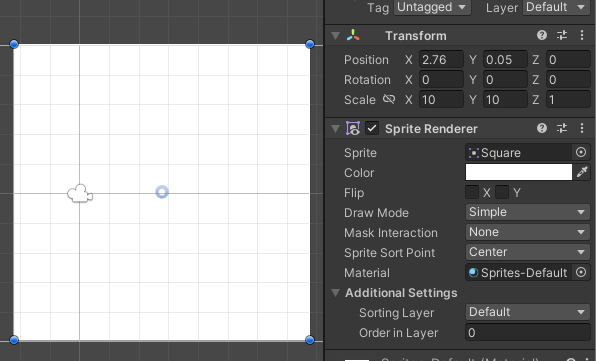Open the Tag dropdown
This screenshot has height=361, width=596.
pos(432,7)
